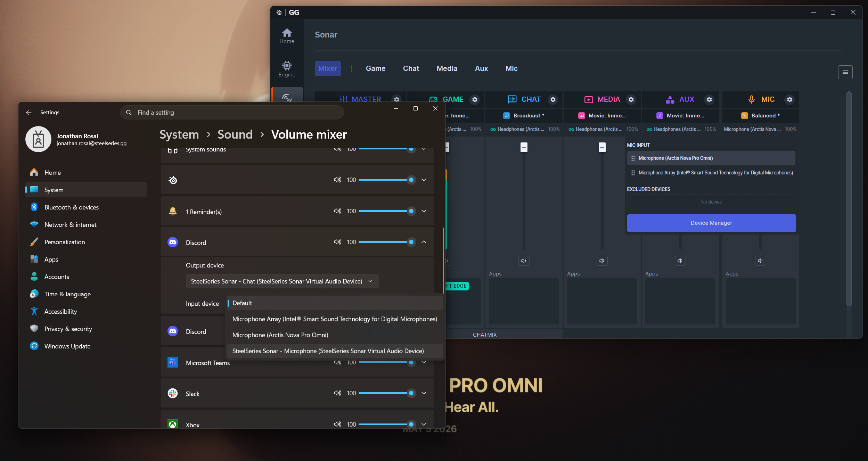The height and width of the screenshot is (461, 868).
Task: Focus the Find a setting search box
Action: tap(232, 113)
